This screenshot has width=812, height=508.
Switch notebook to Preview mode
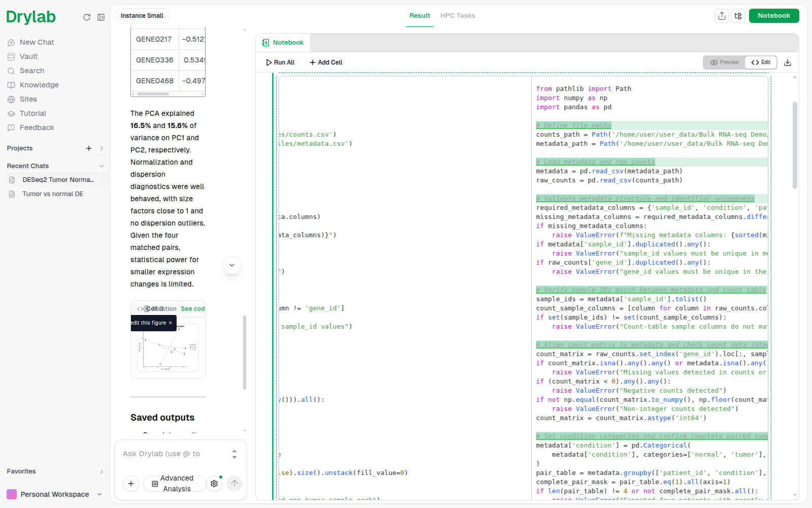(x=724, y=62)
